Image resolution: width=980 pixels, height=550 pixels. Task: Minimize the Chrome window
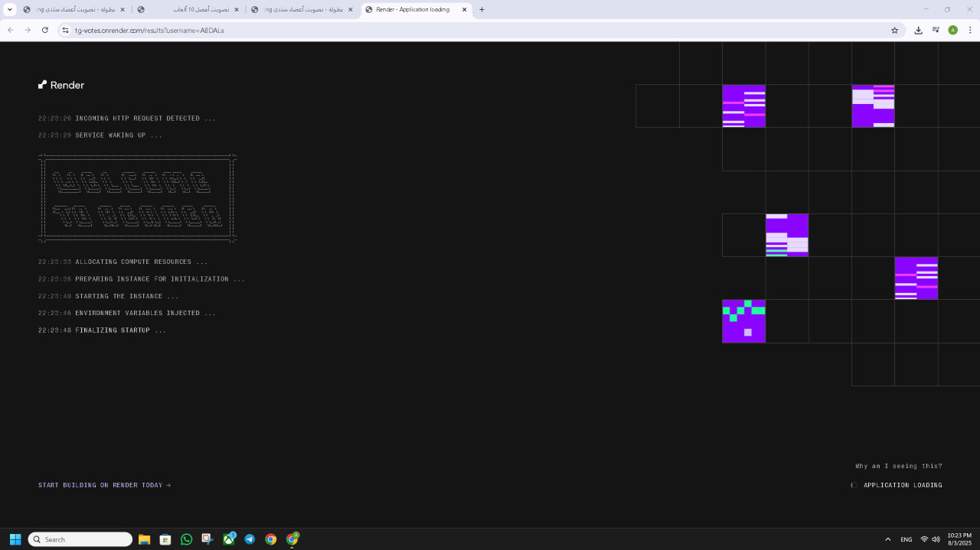[926, 10]
